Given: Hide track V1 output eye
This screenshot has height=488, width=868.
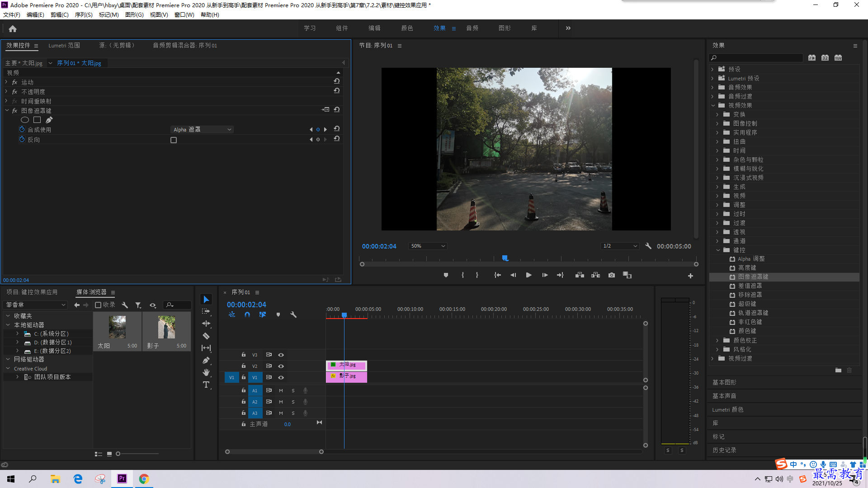Looking at the screenshot, I should (x=281, y=377).
